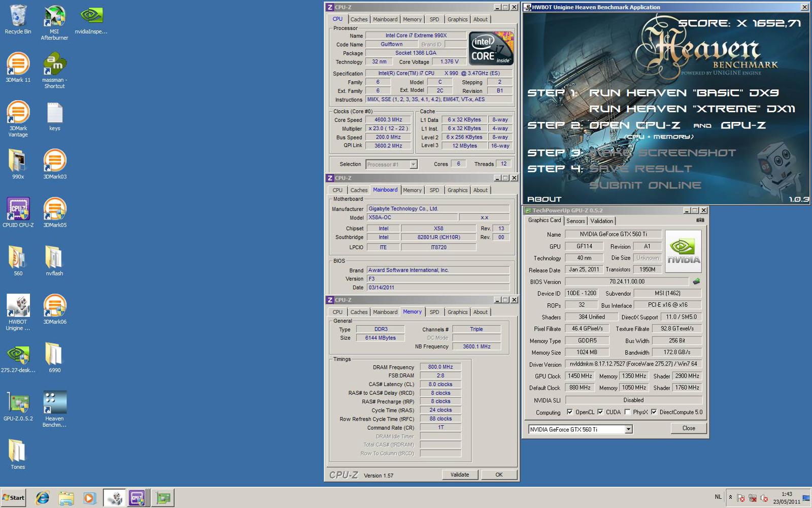Run Heaven Basic DX9 benchmark
The width and height of the screenshot is (812, 508).
(684, 93)
